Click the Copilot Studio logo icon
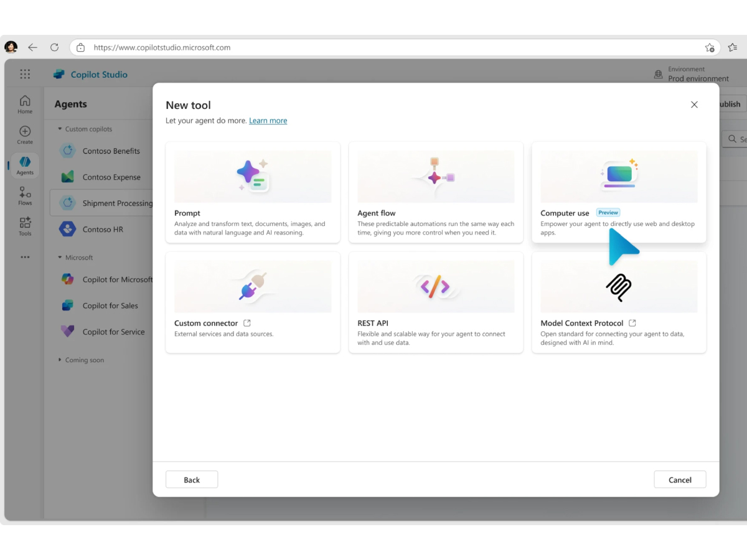 click(59, 74)
